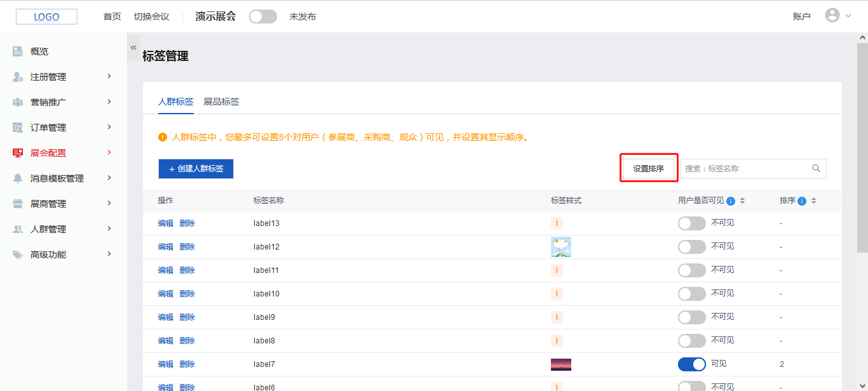This screenshot has height=391, width=868.
Task: Sort by 用户是否可见 column arrows
Action: click(x=742, y=201)
